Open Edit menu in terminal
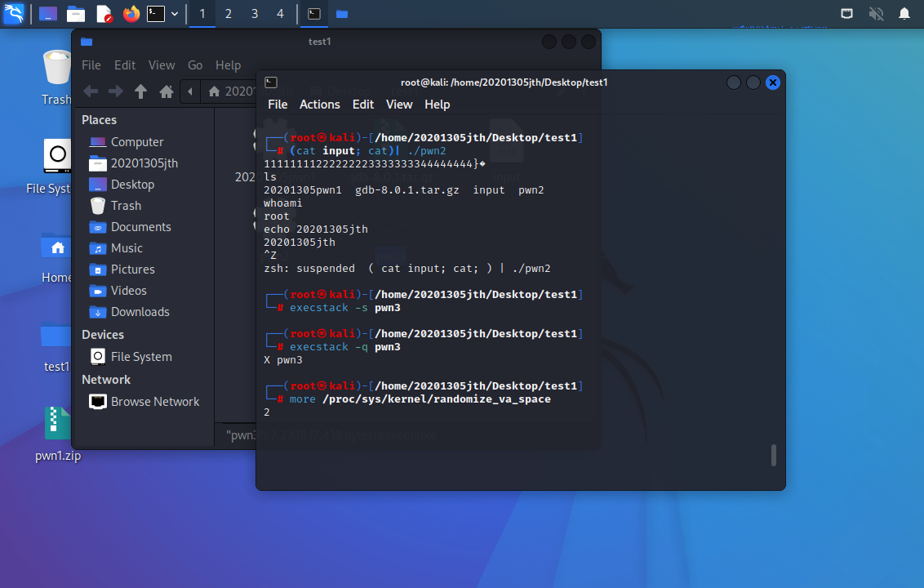 pyautogui.click(x=363, y=105)
